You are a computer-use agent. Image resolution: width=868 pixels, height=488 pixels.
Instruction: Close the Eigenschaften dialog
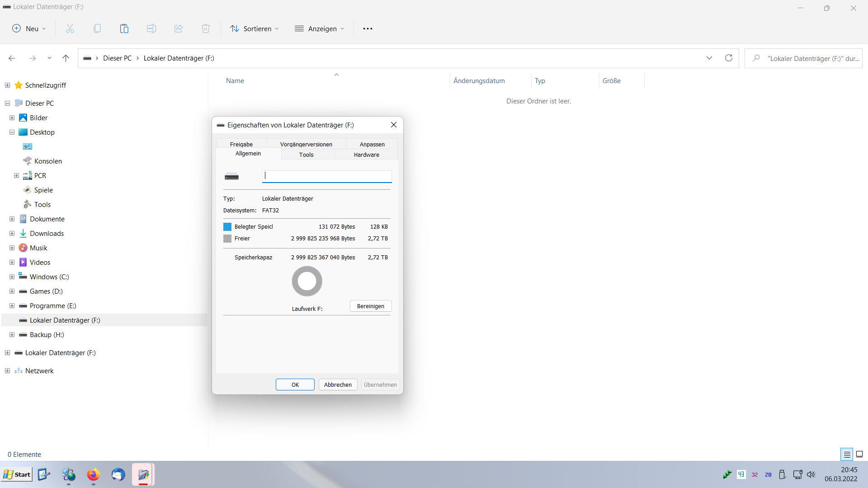click(394, 125)
